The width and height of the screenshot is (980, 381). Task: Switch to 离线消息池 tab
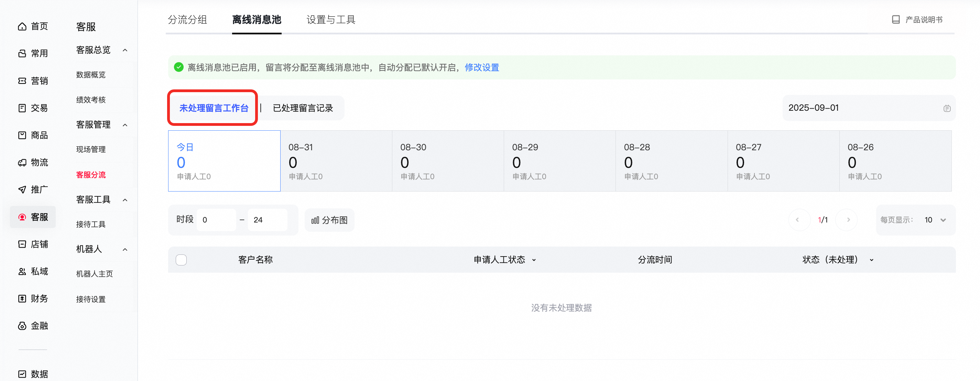pyautogui.click(x=257, y=19)
